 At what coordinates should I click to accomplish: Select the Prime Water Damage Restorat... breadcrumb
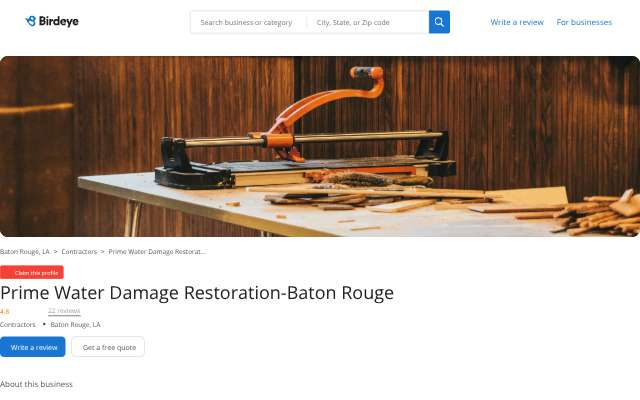pos(157,251)
